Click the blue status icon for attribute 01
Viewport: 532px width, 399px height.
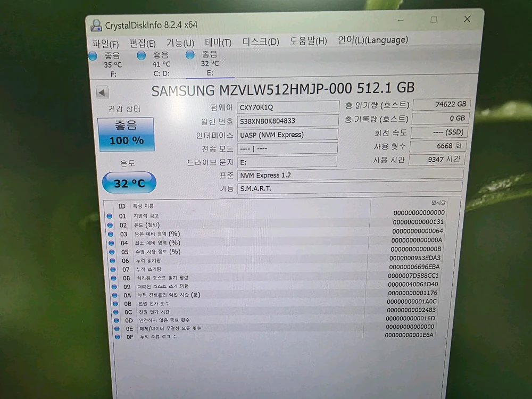click(x=109, y=216)
